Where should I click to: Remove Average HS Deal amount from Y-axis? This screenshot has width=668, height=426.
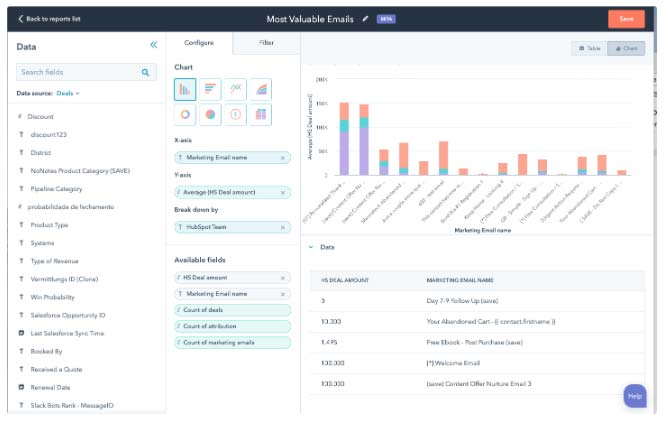pyautogui.click(x=282, y=193)
